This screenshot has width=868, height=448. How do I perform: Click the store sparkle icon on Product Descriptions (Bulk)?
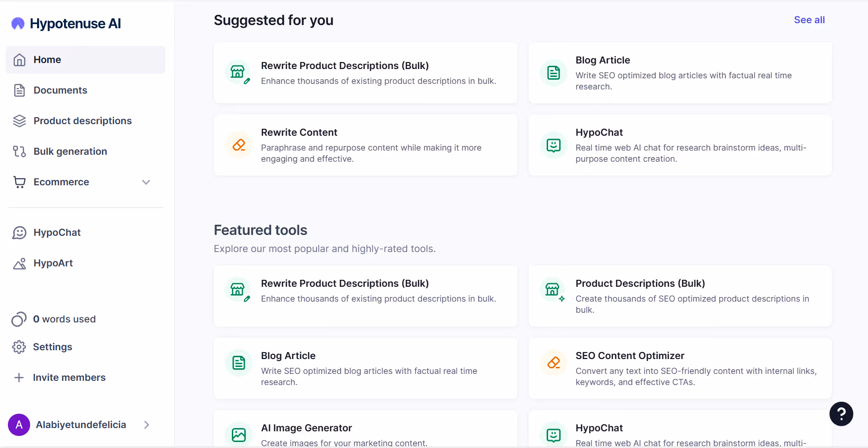[554, 290]
